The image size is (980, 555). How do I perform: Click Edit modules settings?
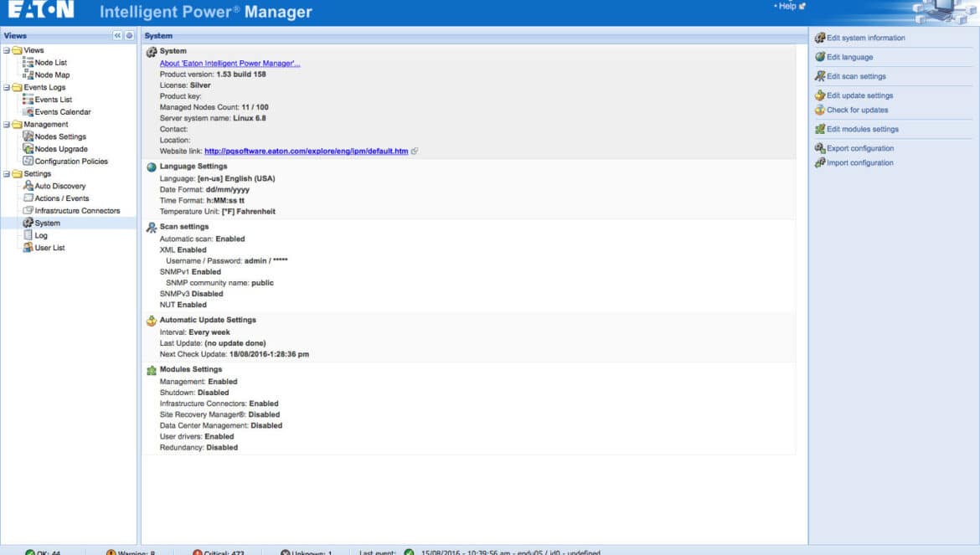tap(863, 129)
